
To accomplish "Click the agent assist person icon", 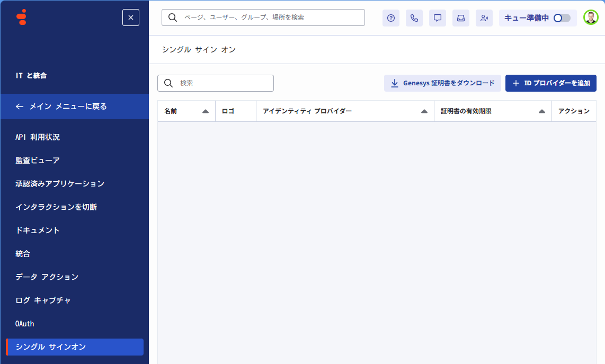I will point(484,18).
